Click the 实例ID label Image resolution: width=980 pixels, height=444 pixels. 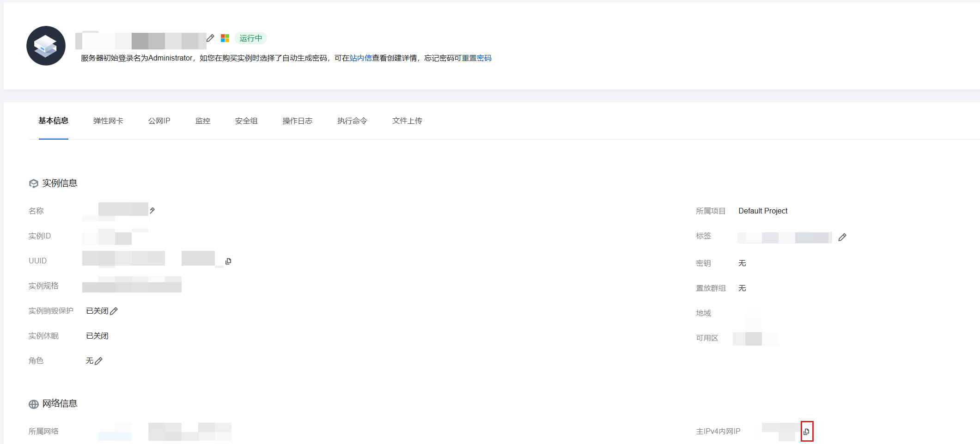click(40, 236)
